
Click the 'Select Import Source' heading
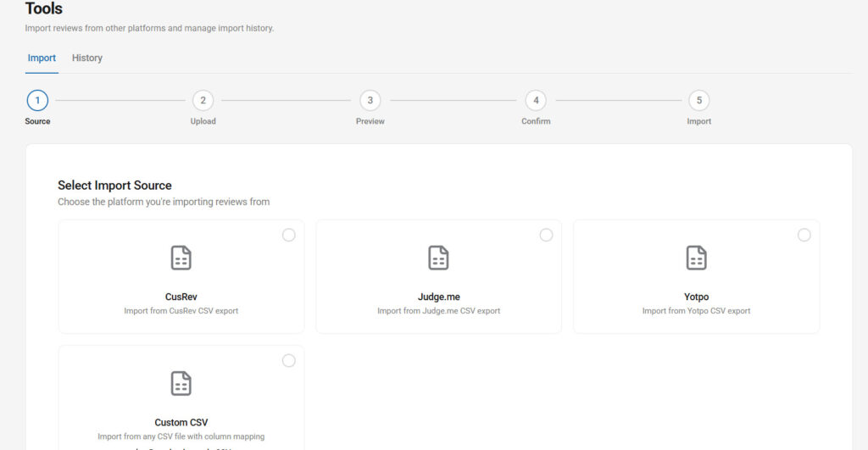114,186
